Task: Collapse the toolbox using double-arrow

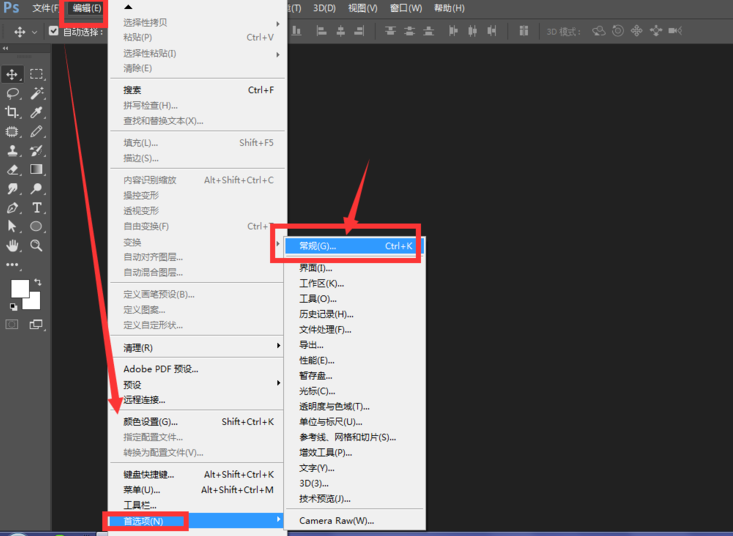Action: tap(6, 48)
